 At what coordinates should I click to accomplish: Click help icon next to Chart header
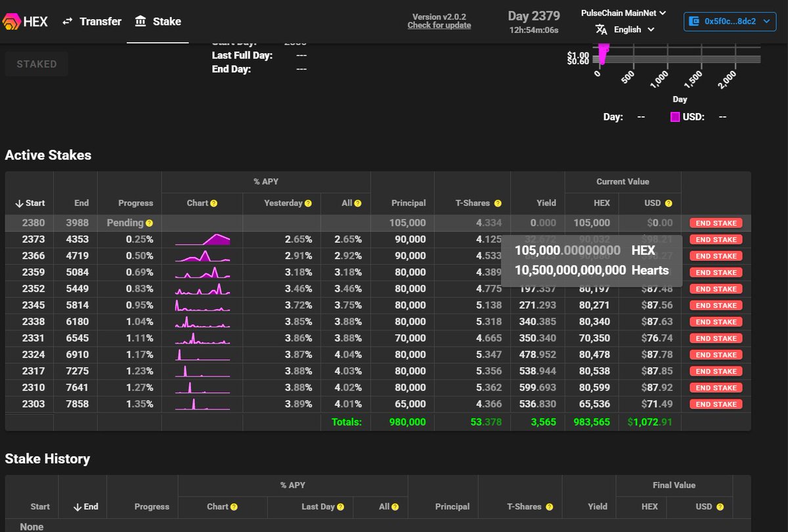tap(213, 204)
